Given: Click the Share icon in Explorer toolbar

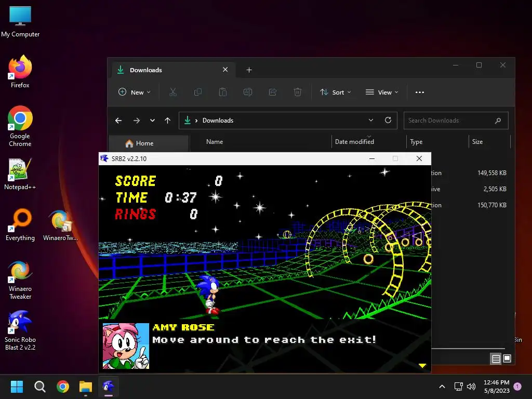Looking at the screenshot, I should (273, 92).
